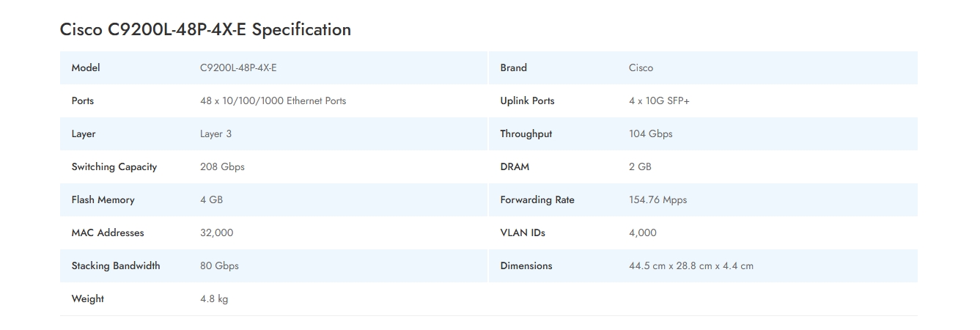Select the 'DRAM' label

515,166
